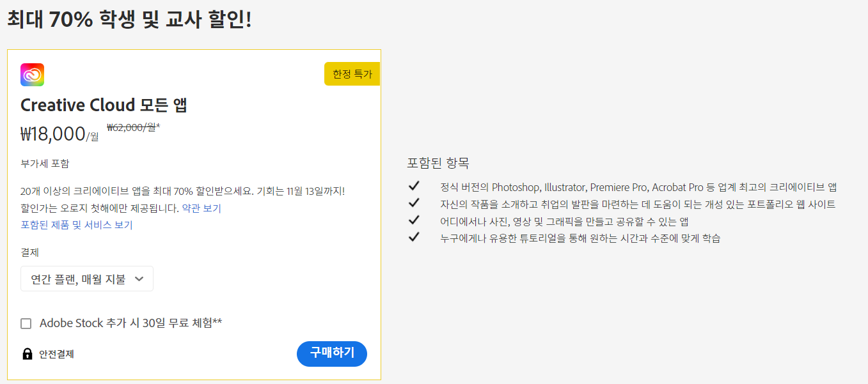
Task: Click the chevron arrow in payment plan dropdown
Action: 140,279
